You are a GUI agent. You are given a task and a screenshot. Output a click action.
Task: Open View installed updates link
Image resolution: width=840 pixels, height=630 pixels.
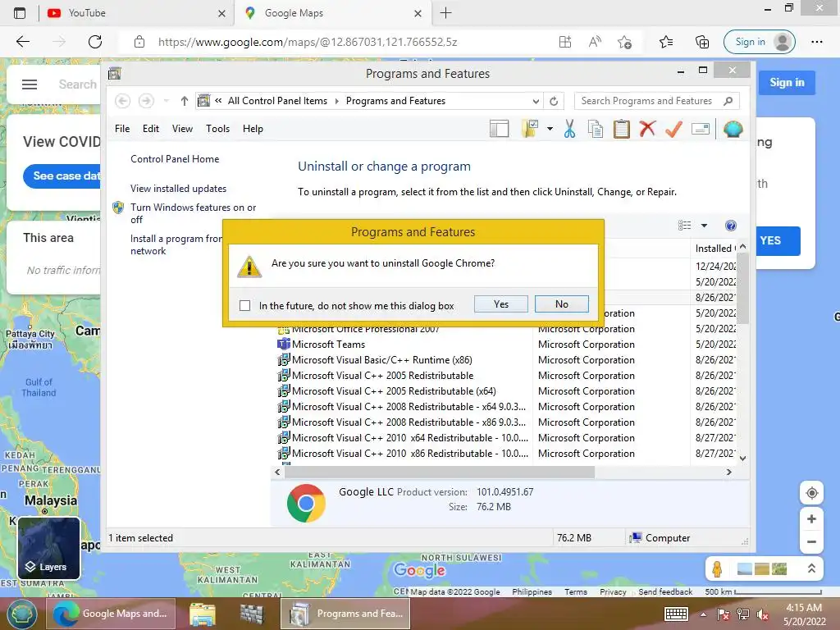tap(178, 189)
